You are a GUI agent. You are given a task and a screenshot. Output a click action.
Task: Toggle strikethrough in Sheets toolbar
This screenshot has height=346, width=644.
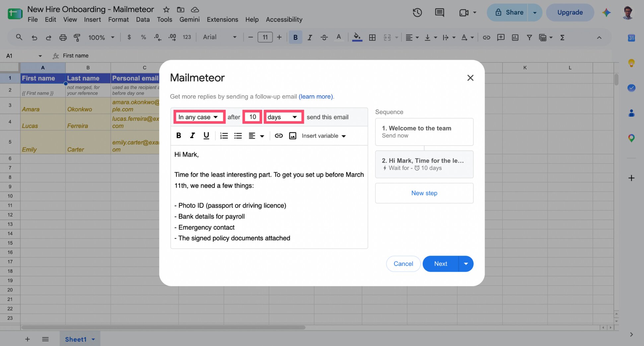click(324, 37)
